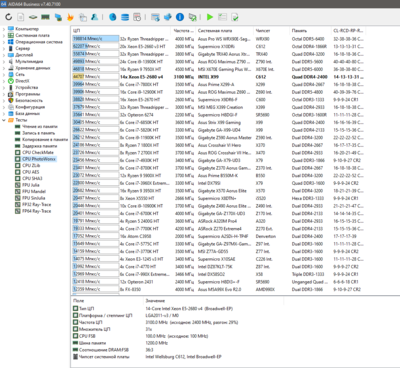Click the blue globe toolbar icon
This screenshot has height=368, width=400.
[x=113, y=17]
